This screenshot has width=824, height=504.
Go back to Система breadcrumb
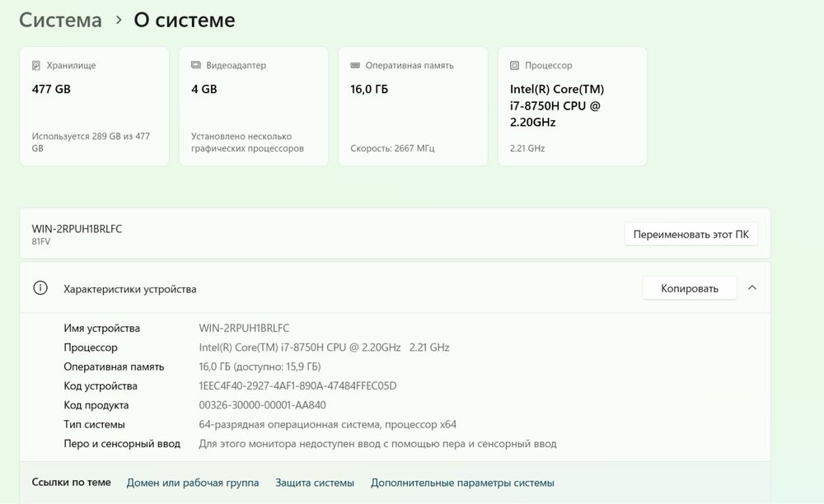60,21
